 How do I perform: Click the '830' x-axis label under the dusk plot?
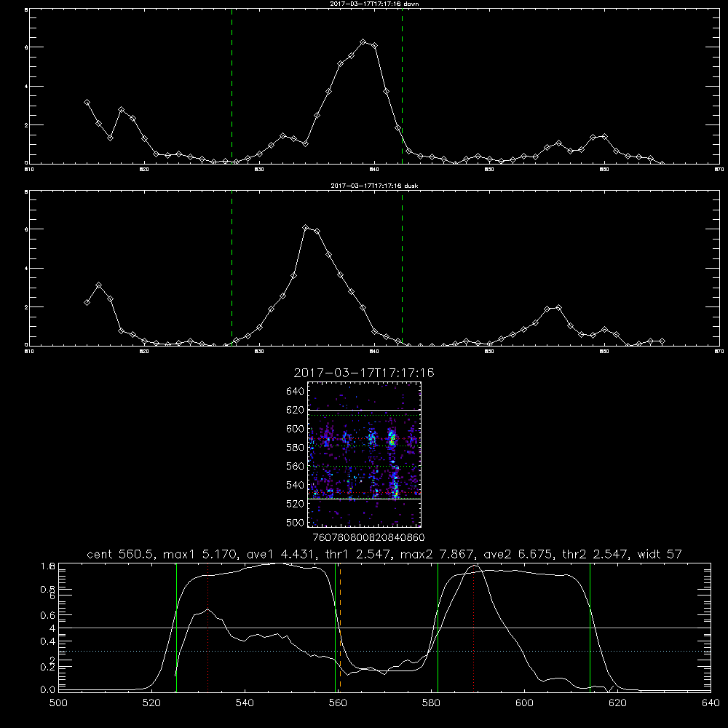click(259, 352)
